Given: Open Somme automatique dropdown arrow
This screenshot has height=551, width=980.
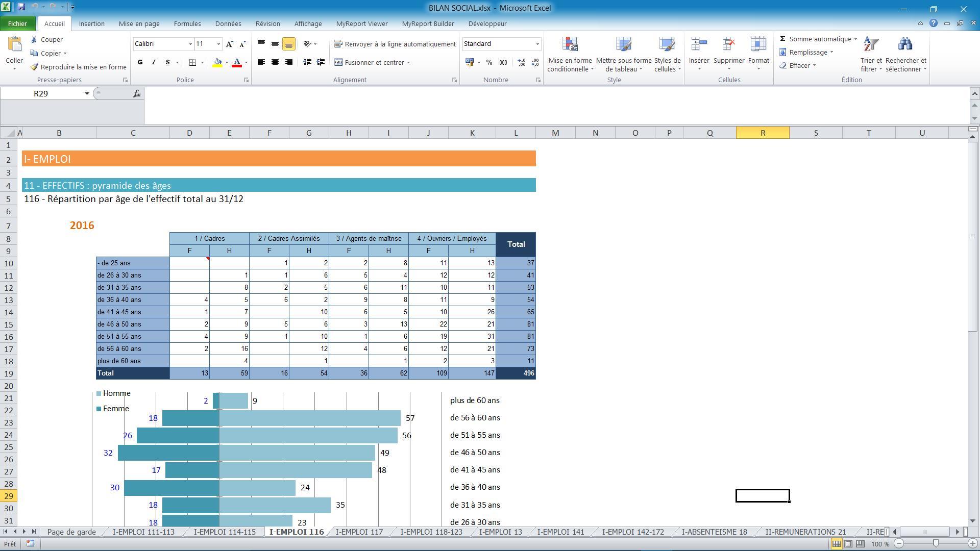Looking at the screenshot, I should pyautogui.click(x=856, y=39).
